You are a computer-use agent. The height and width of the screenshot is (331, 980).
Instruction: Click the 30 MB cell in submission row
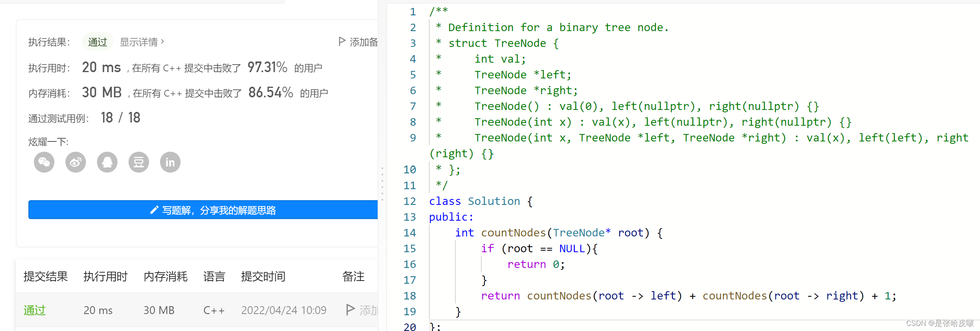pyautogui.click(x=159, y=310)
